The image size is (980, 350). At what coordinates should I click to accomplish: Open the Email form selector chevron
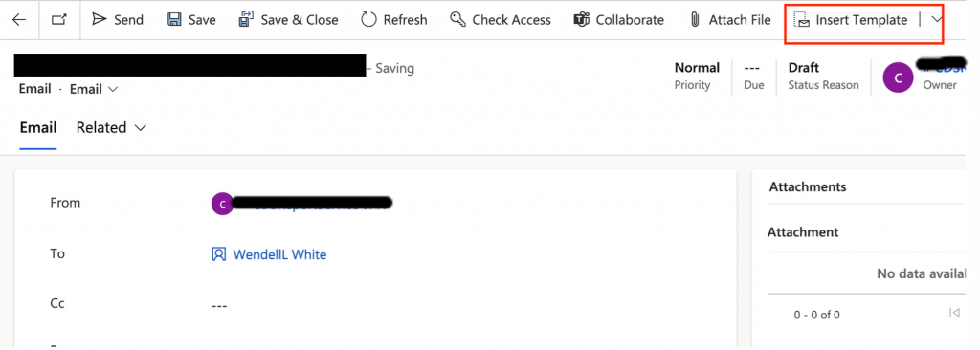pyautogui.click(x=113, y=89)
